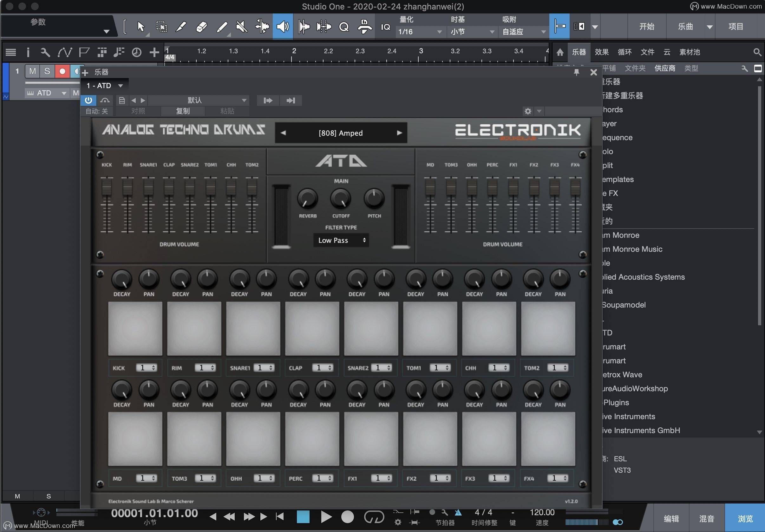The image size is (765, 532).
Task: Toggle plugin power bypass button
Action: click(x=88, y=100)
